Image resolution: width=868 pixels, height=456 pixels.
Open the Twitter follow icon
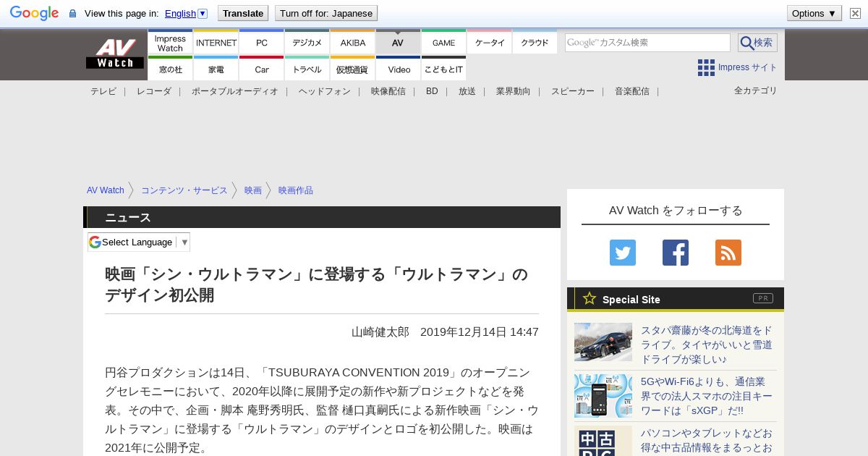[x=623, y=253]
